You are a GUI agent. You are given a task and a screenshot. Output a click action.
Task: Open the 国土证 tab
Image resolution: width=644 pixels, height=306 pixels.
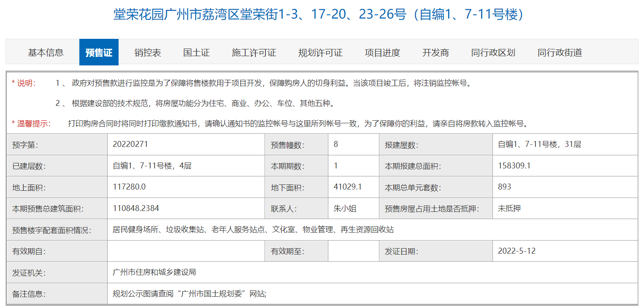[196, 52]
